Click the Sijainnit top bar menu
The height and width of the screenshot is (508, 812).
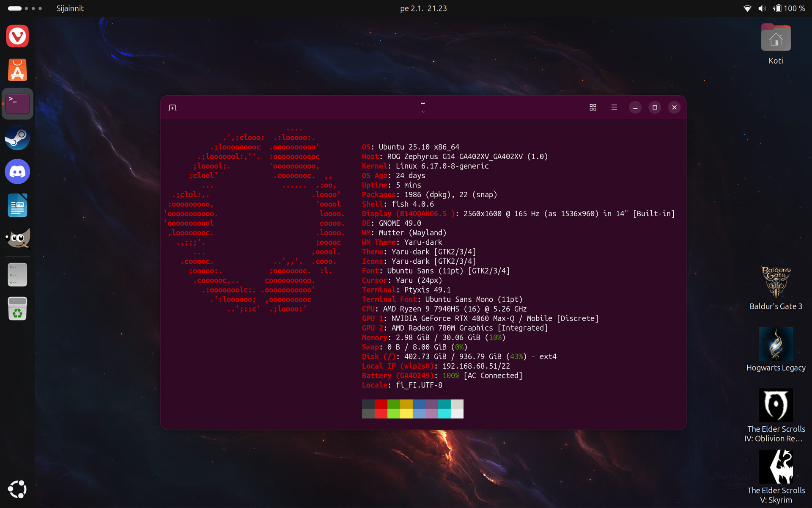70,8
